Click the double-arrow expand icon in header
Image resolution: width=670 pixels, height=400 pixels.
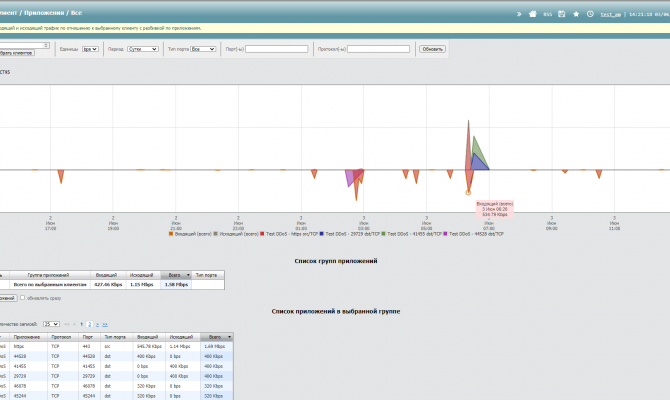click(518, 14)
